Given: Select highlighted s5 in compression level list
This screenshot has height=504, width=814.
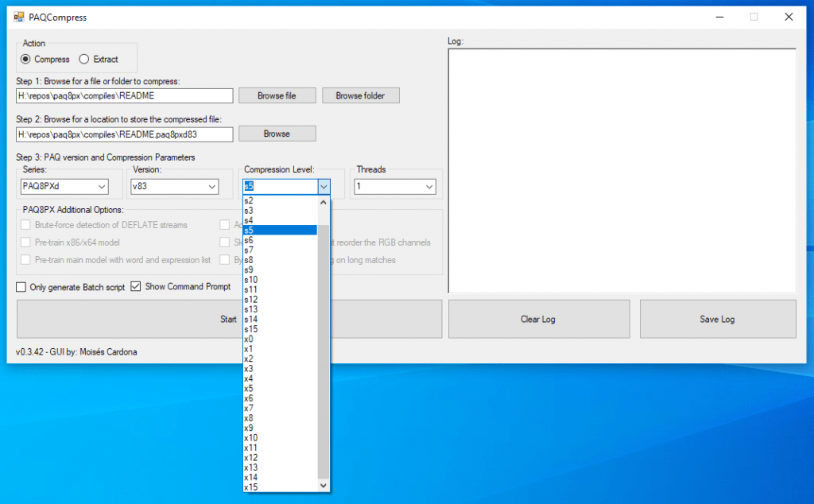Looking at the screenshot, I should pos(281,231).
